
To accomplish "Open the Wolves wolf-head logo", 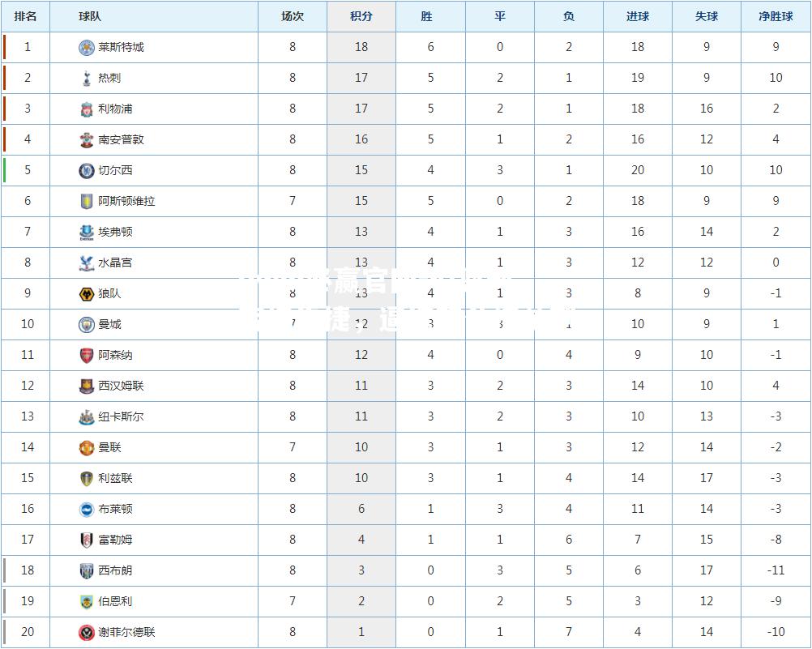I will coord(87,293).
